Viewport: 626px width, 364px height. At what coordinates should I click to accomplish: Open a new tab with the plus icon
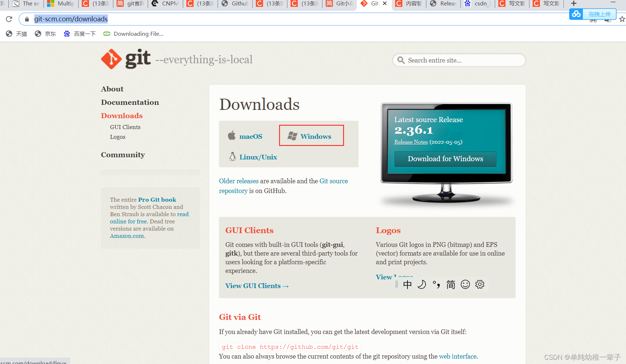(574, 4)
